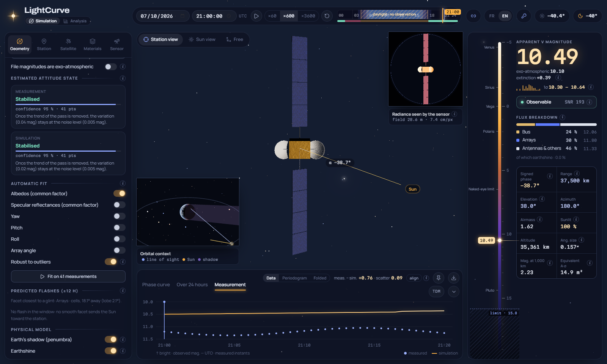Show info next to the Observable SNR status

589,102
